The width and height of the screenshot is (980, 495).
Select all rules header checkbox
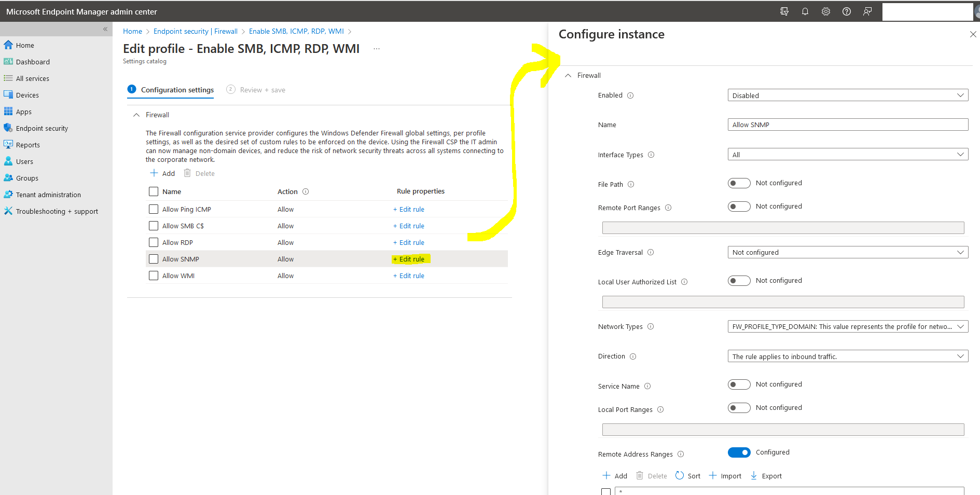[154, 191]
